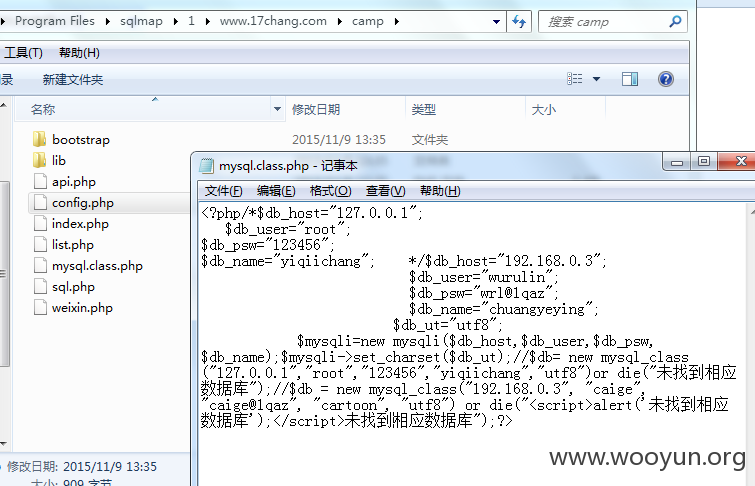Click the sql.php file icon
The image size is (755, 486).
(40, 287)
